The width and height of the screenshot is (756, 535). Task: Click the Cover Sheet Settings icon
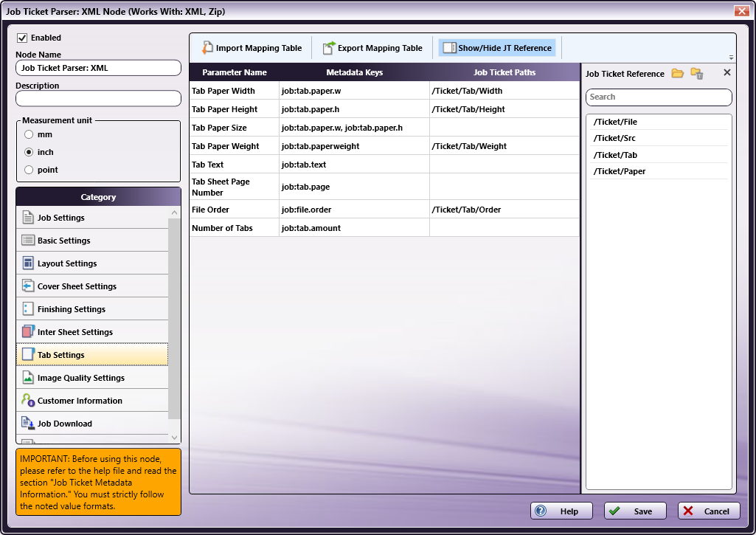[x=28, y=286]
